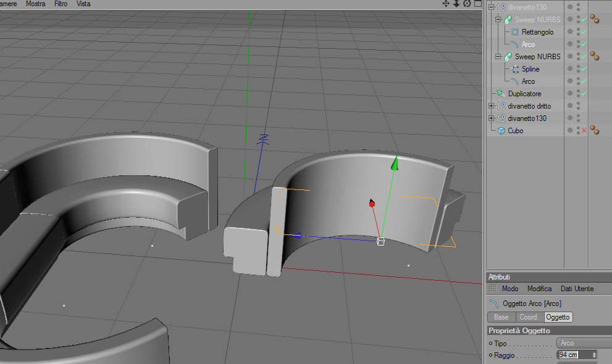Click the Cubo cube icon

click(x=501, y=131)
